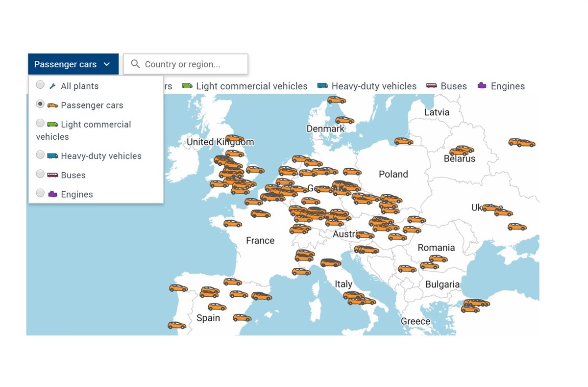Click the car marker near Greece coast

469,309
